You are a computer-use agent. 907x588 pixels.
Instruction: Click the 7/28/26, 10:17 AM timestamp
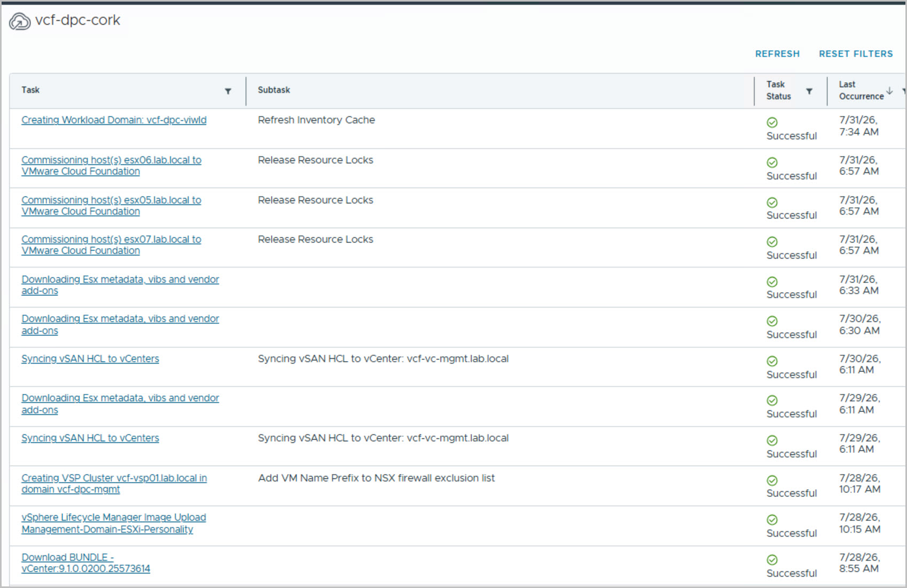tap(860, 484)
